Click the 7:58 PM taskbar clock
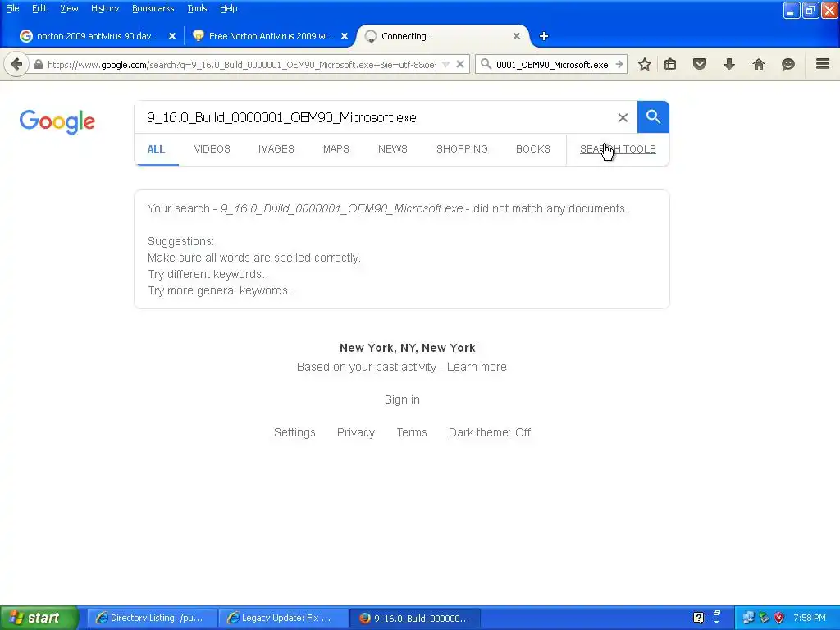 coord(810,619)
